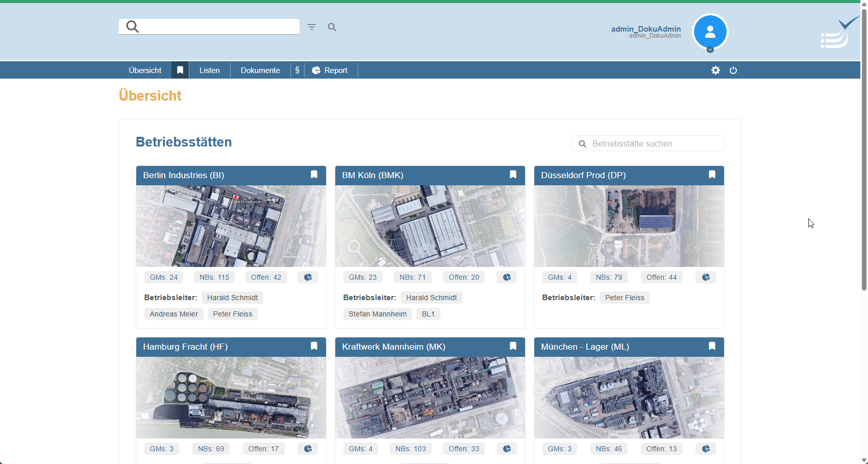Toggle bookmark on BM Köln (BMK) card
Screen dimensions: 868x464
click(x=513, y=175)
